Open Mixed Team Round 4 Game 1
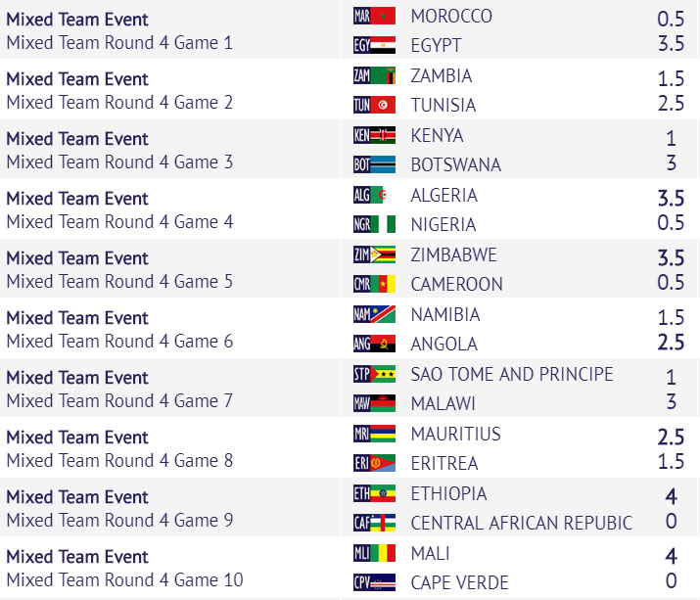This screenshot has height=600, width=700. point(119,43)
